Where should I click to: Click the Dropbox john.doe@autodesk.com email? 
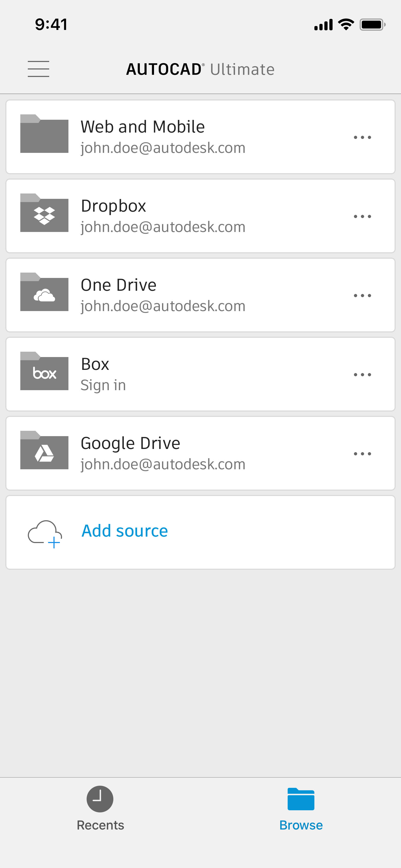[163, 227]
